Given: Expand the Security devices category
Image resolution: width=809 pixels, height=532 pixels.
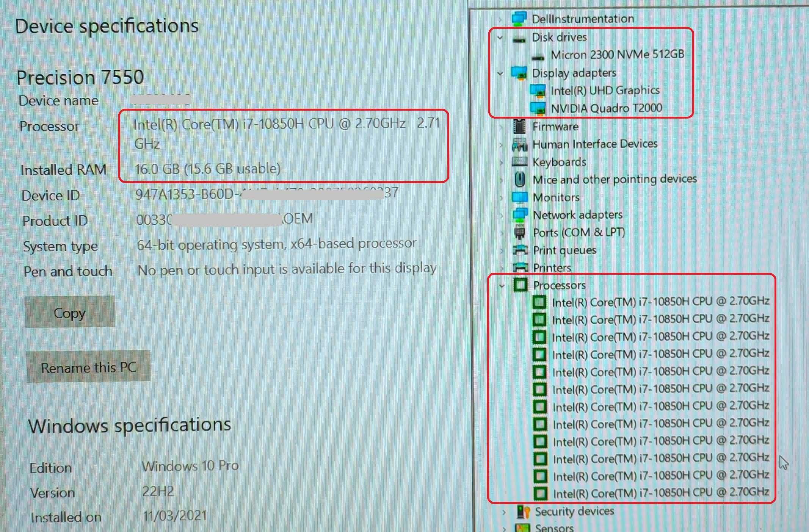Looking at the screenshot, I should point(504,512).
